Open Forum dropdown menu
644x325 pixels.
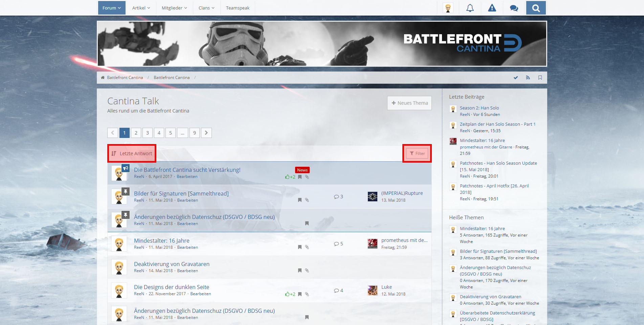coord(112,8)
